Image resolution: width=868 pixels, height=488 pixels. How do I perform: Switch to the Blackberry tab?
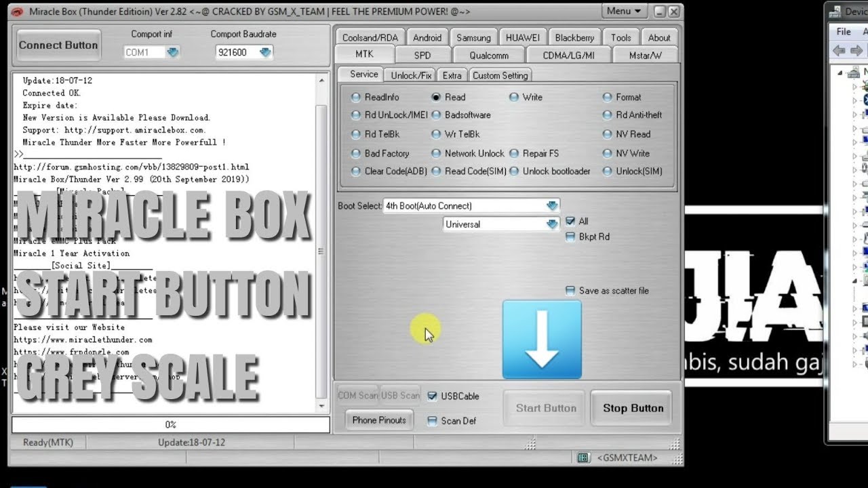[x=575, y=38]
